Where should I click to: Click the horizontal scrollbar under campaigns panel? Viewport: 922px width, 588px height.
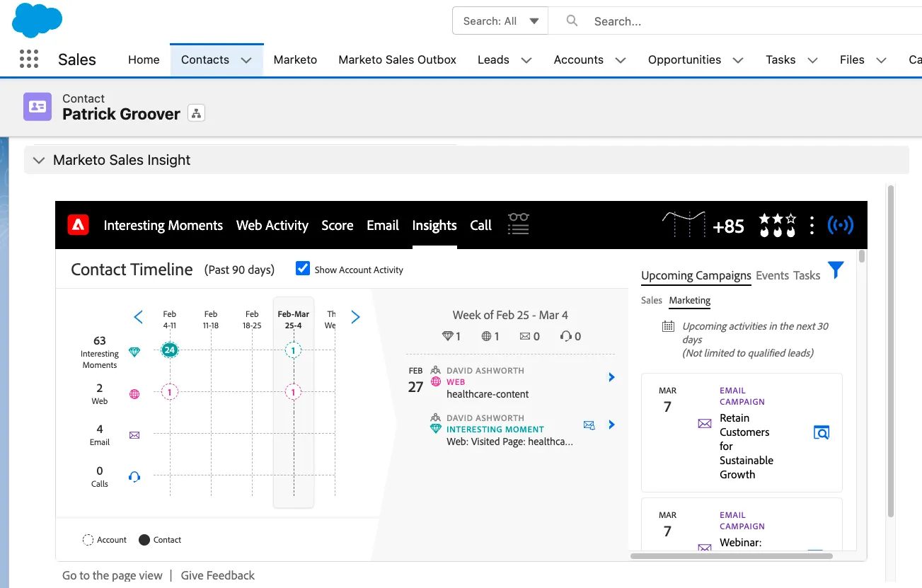tap(731, 556)
